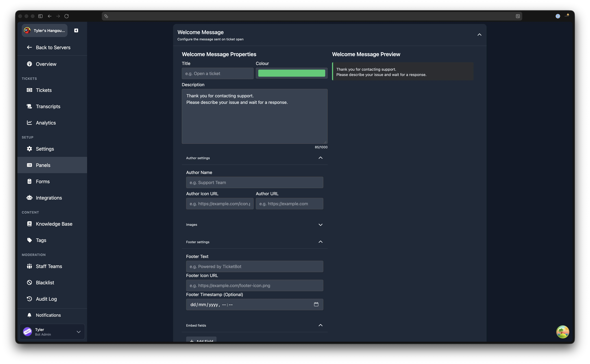Open Settings in sidebar

click(x=52, y=149)
